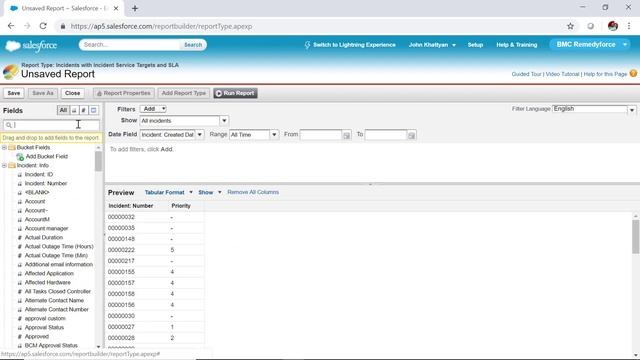Close the Unsaved Report browser tab
This screenshot has width=640, height=360.
click(x=116, y=8)
